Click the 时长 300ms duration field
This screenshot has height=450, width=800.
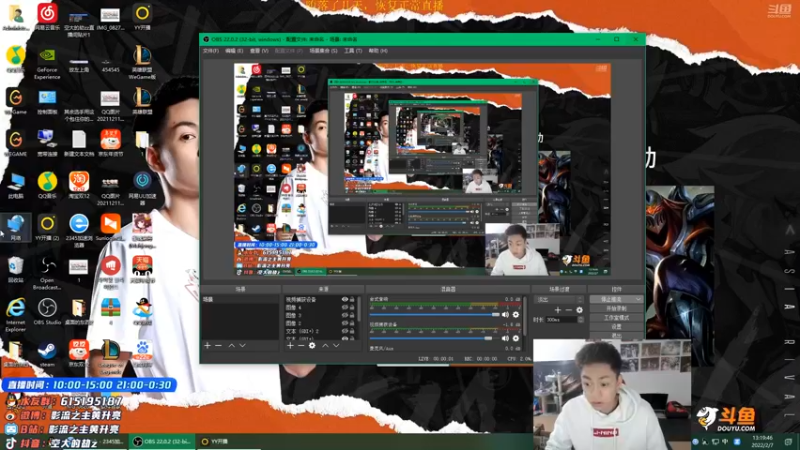pos(561,320)
